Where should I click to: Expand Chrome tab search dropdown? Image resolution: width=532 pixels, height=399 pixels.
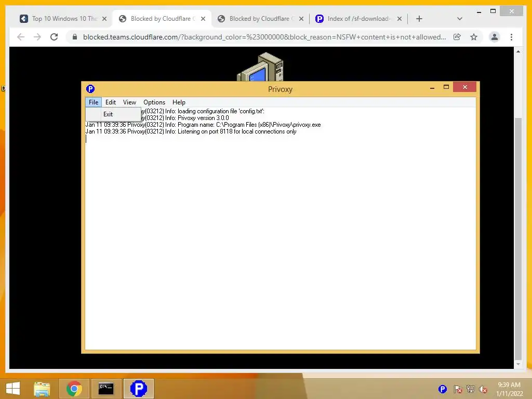tap(459, 19)
